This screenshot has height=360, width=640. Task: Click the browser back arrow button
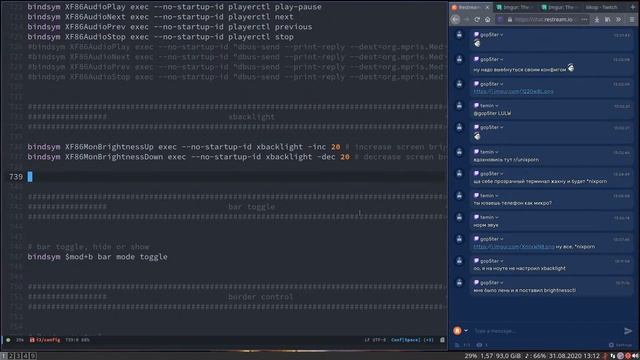click(456, 19)
